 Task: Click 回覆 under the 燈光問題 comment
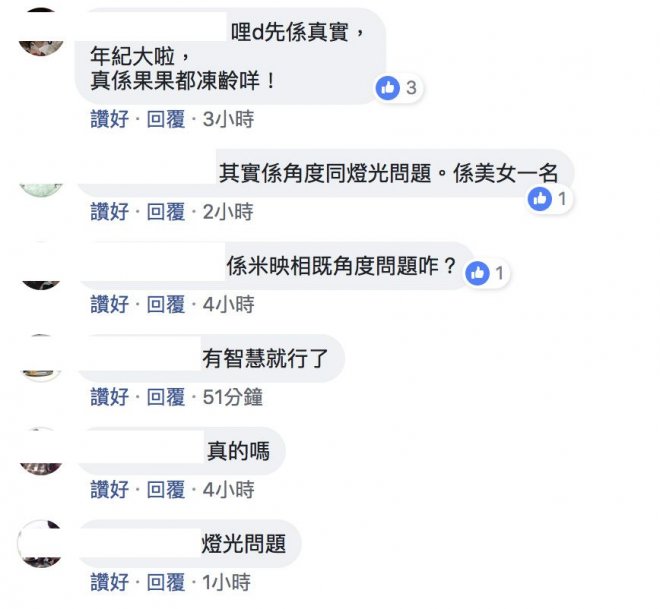pyautogui.click(x=166, y=582)
